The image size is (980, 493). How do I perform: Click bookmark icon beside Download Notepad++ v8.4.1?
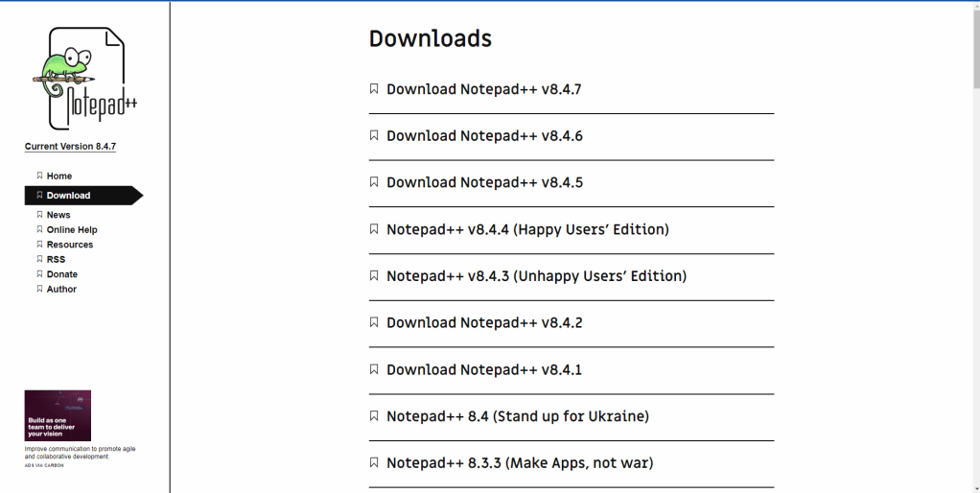(374, 369)
